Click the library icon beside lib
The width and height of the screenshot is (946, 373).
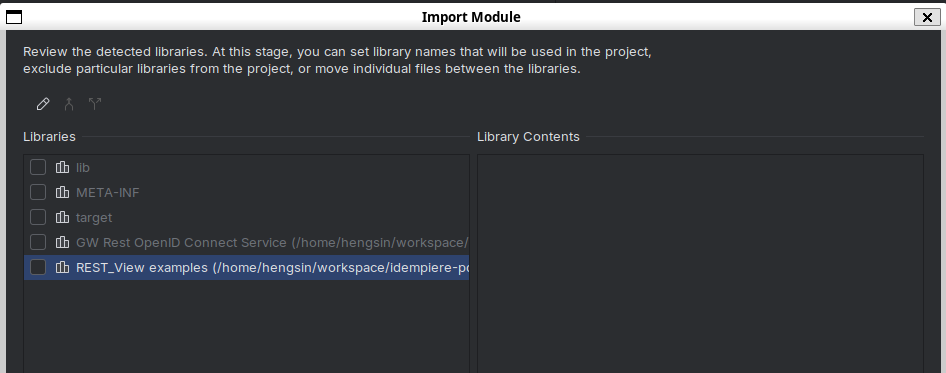(62, 167)
